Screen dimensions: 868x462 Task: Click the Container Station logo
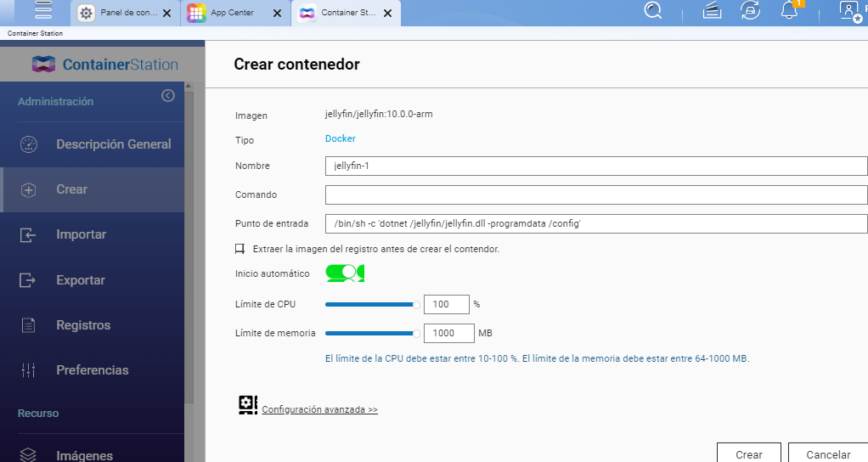[104, 64]
